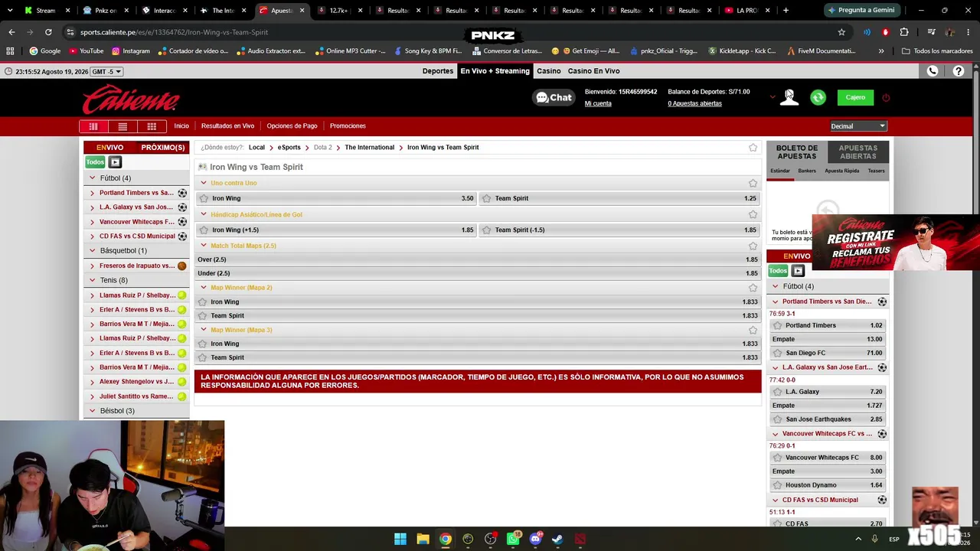Open the Chrome apps grid icon
980x551 pixels.
pyautogui.click(x=10, y=51)
